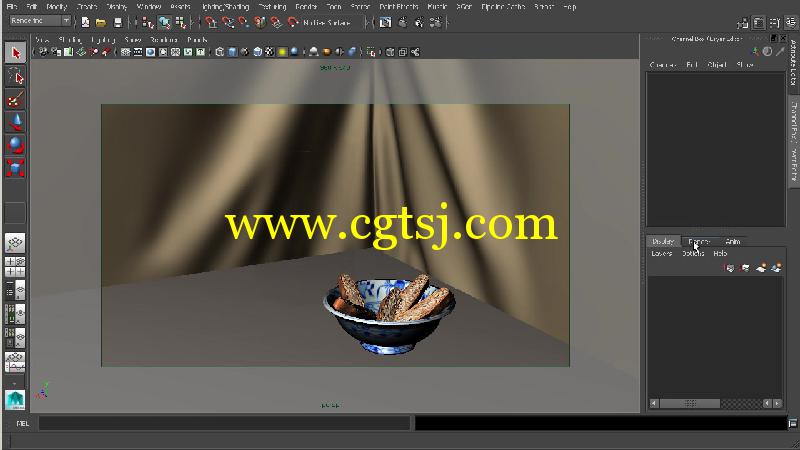
Task: Open Object menu in Channel Box
Action: [717, 65]
